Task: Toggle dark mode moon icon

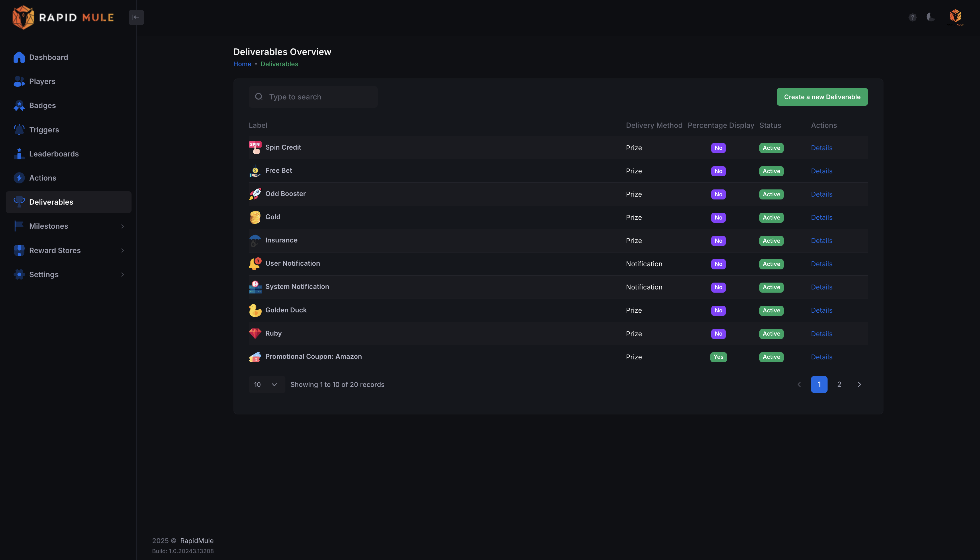Action: tap(930, 17)
